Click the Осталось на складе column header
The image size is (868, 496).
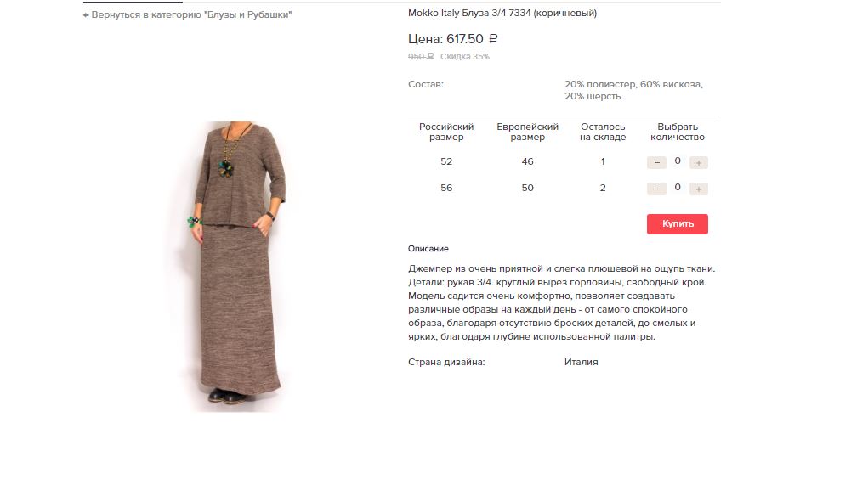coord(603,132)
